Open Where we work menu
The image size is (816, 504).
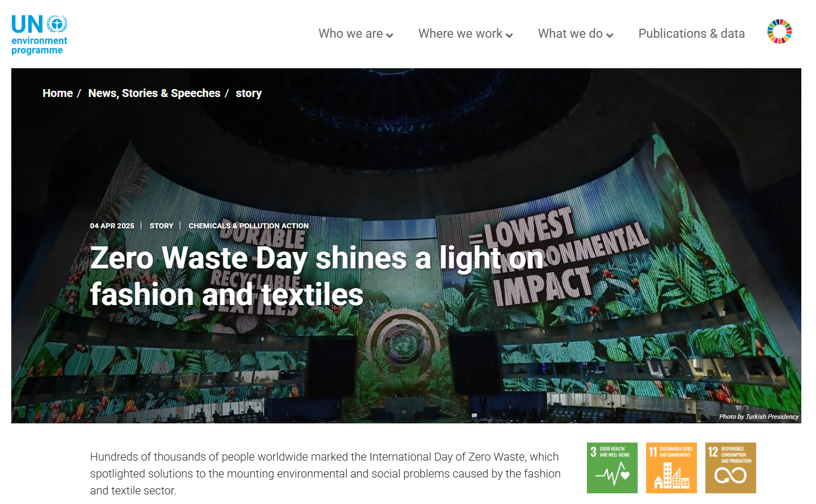(466, 34)
